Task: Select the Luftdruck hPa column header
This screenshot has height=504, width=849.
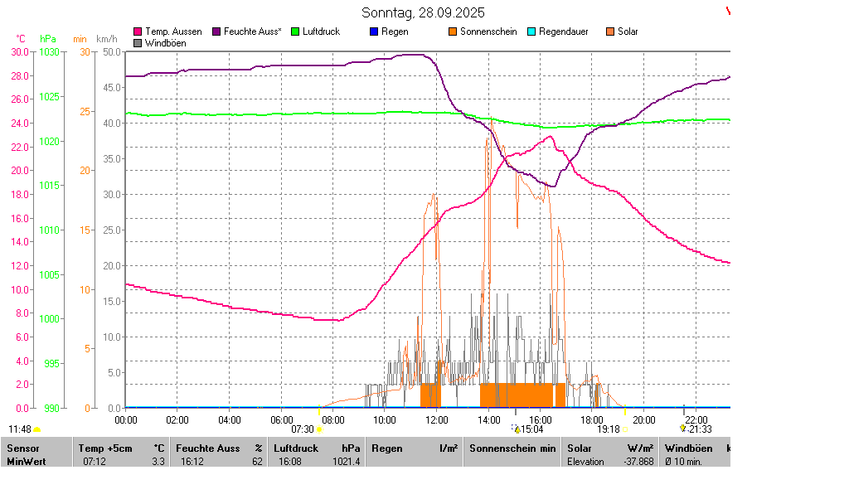Action: tap(316, 448)
